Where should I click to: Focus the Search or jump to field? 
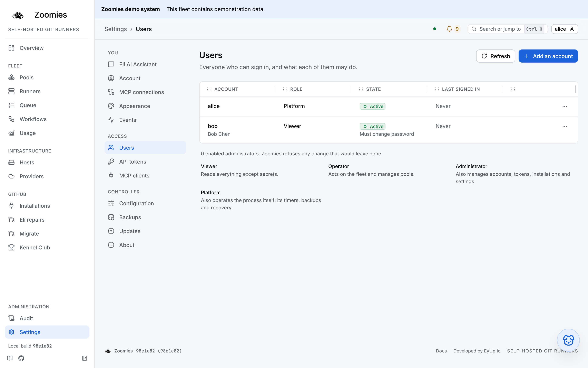pos(507,29)
